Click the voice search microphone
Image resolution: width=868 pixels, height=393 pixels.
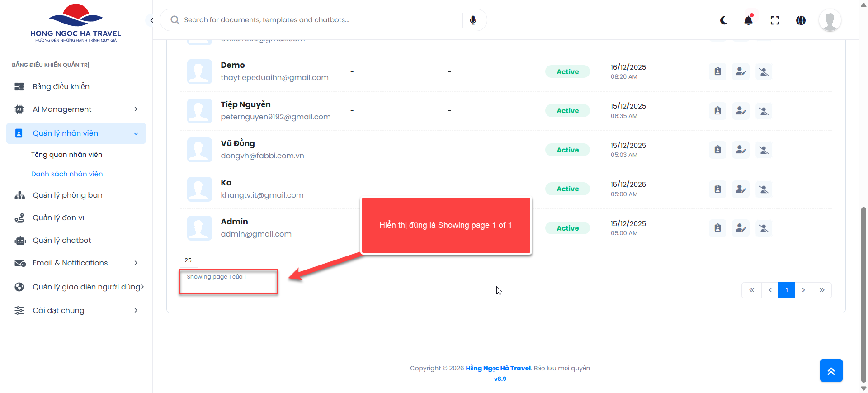[473, 20]
